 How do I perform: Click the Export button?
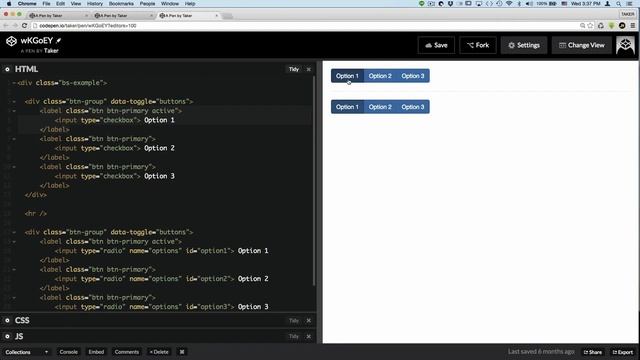[623, 352]
